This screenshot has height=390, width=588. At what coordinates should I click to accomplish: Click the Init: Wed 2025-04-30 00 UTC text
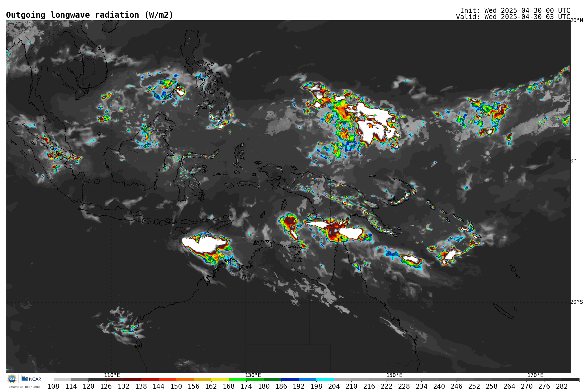pyautogui.click(x=515, y=10)
